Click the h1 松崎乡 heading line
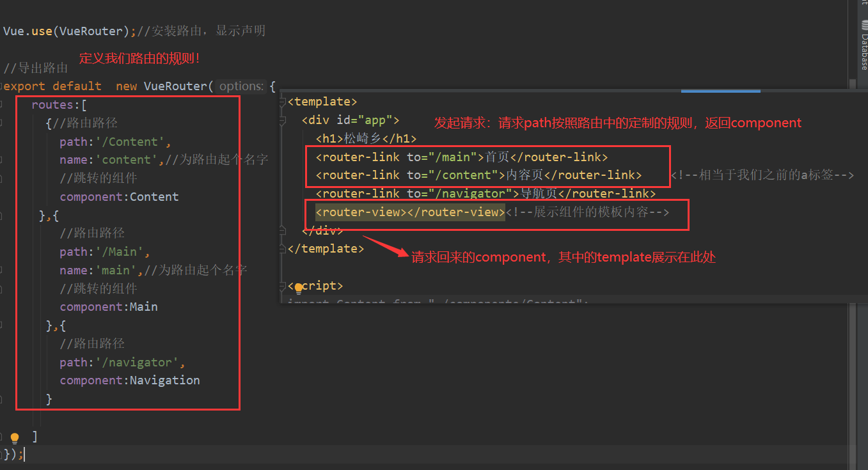Viewport: 868px width, 470px height. 366,139
